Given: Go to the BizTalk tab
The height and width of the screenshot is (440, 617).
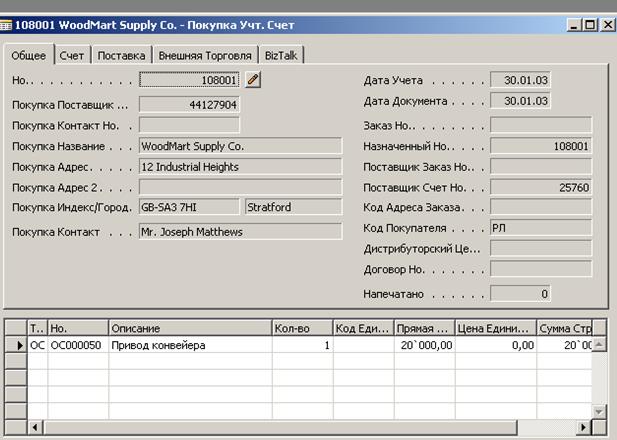Looking at the screenshot, I should tap(282, 56).
